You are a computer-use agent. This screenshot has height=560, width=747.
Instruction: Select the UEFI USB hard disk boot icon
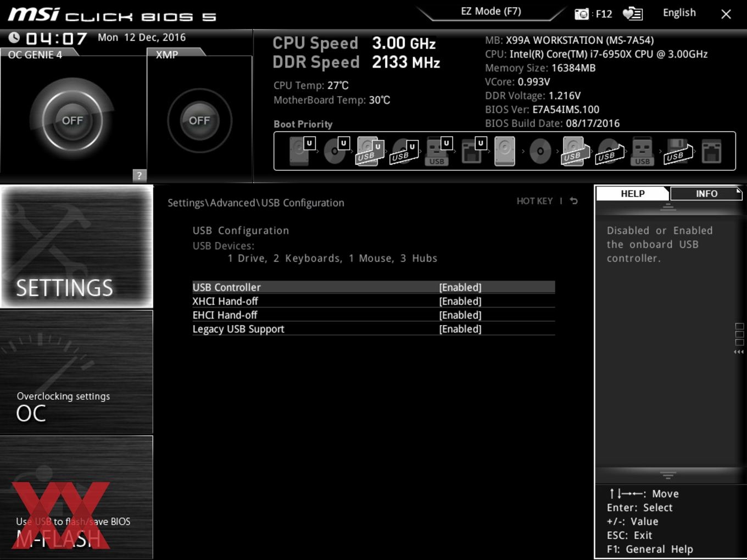(x=370, y=151)
